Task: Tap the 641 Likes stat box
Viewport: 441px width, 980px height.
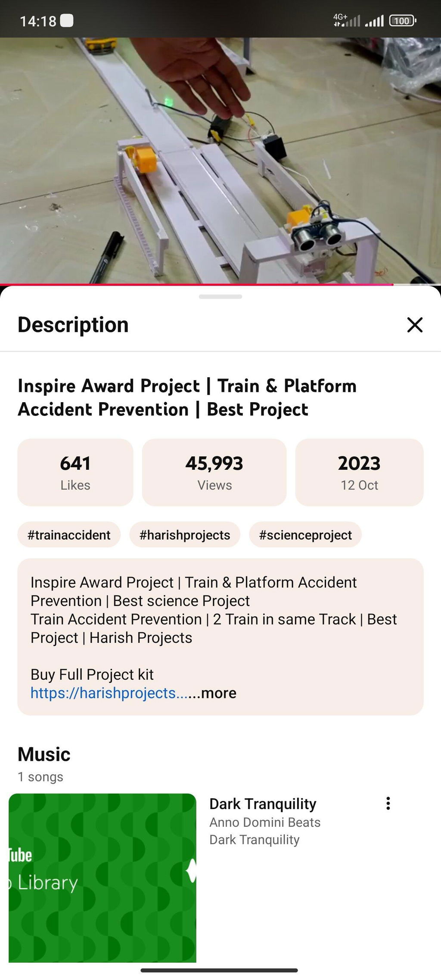Action: [75, 472]
